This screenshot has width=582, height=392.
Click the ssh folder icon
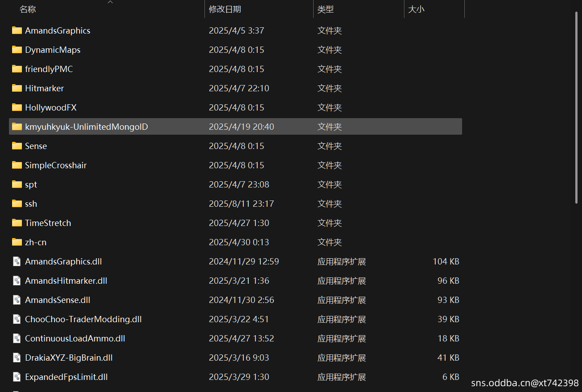coord(17,204)
